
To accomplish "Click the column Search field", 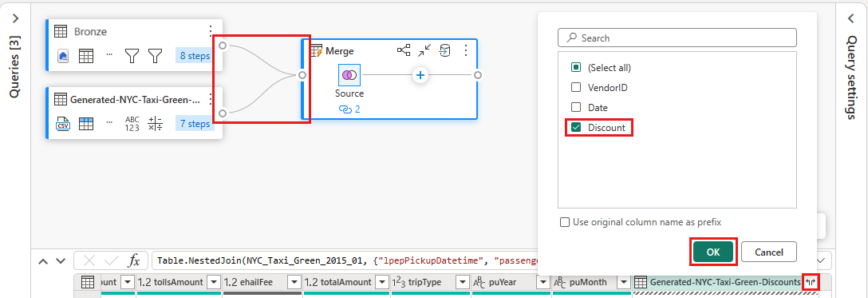I will pyautogui.click(x=677, y=38).
